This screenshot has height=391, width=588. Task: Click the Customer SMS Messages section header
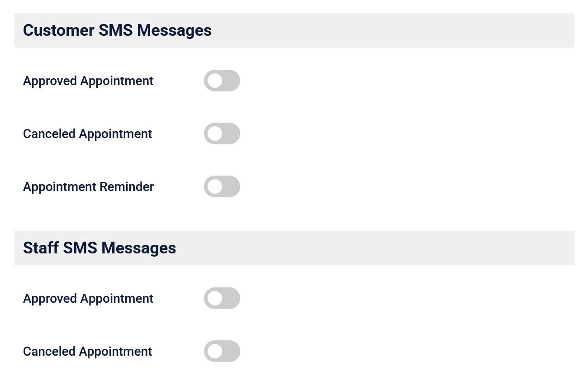pos(117,30)
